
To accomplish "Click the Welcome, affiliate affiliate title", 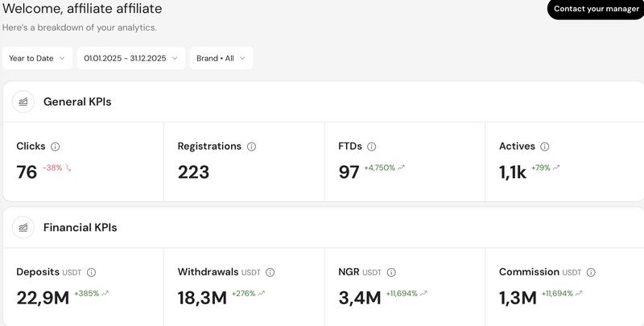I will tap(82, 9).
